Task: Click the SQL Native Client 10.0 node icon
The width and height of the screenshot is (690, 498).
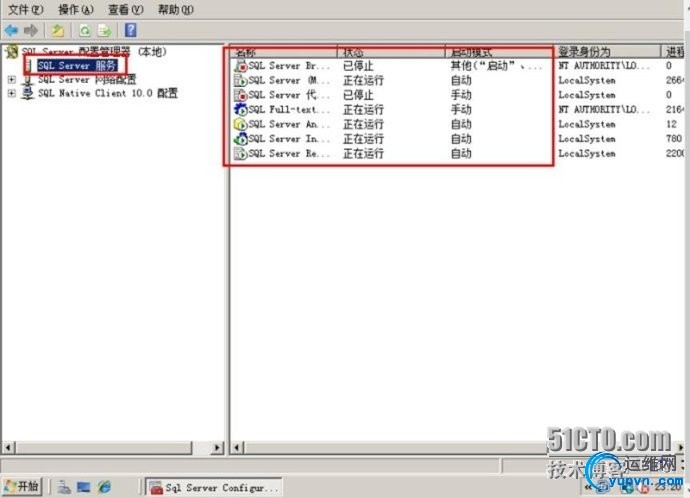Action: (28, 93)
